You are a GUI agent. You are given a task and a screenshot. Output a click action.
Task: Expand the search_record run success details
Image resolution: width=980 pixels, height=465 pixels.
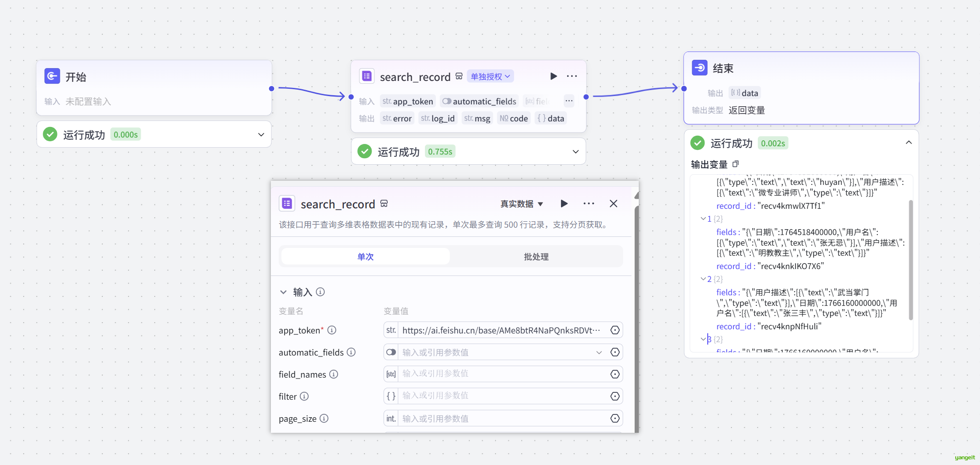pos(575,152)
